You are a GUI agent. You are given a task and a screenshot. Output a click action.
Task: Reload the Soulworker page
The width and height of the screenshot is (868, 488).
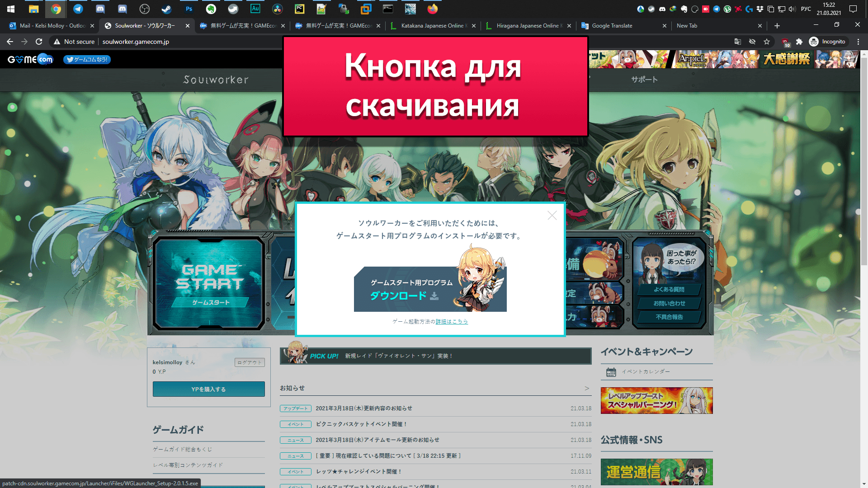[39, 42]
